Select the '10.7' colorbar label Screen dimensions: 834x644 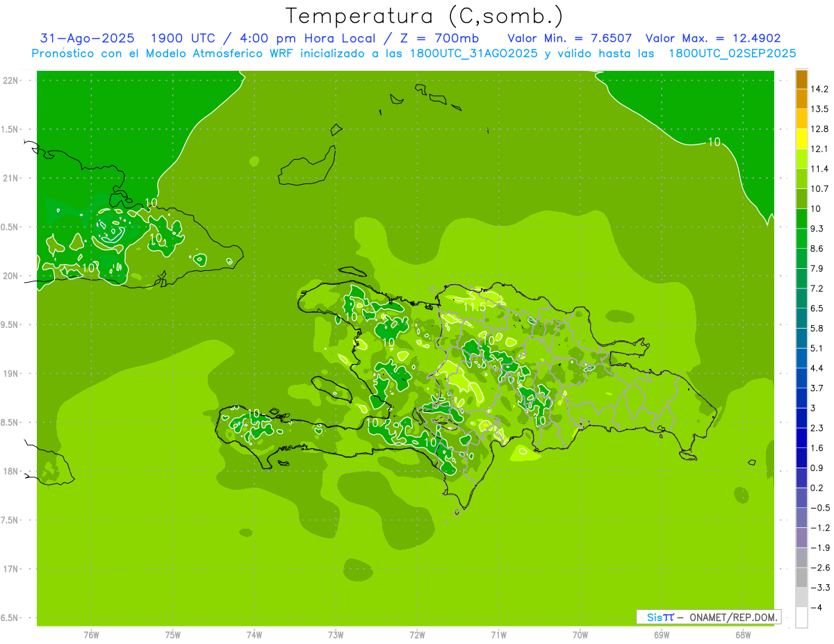[x=820, y=189]
